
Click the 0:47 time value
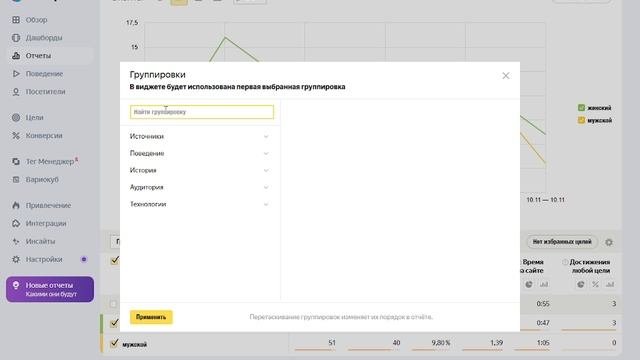point(543,323)
